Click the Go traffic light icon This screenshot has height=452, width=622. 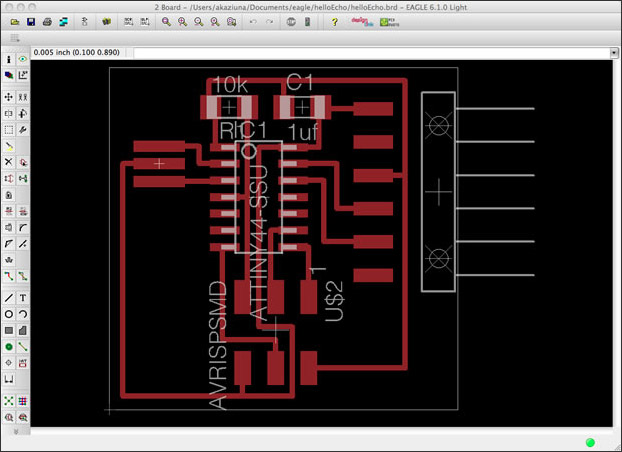point(307,22)
